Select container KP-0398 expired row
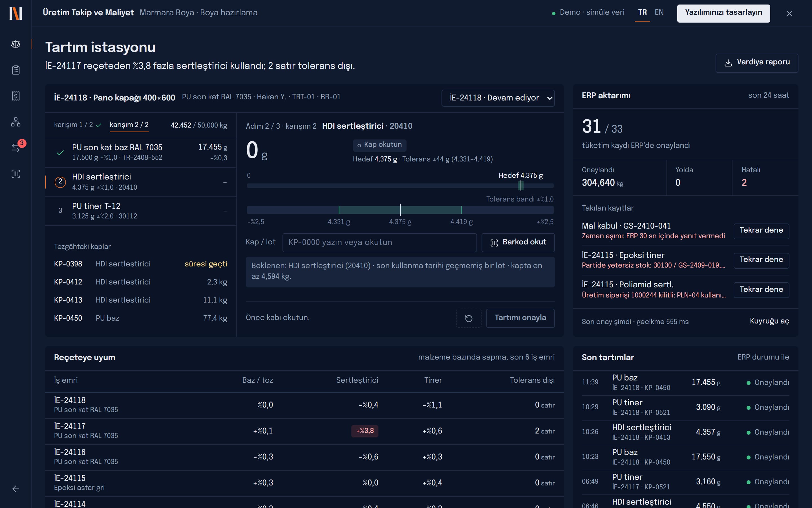Viewport: 812px width, 508px height. click(141, 264)
